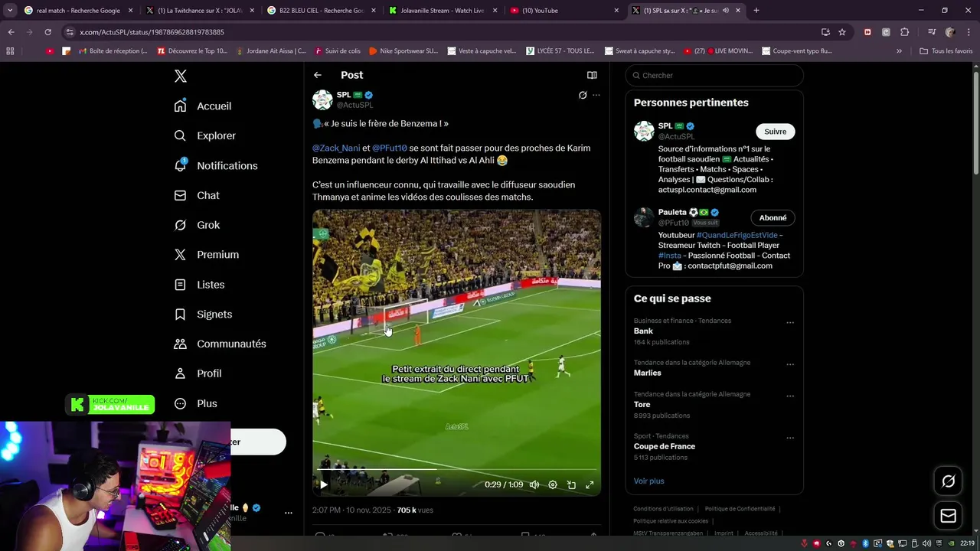Open options for Coupe de France trend
This screenshot has height=551, width=980.
click(x=790, y=438)
